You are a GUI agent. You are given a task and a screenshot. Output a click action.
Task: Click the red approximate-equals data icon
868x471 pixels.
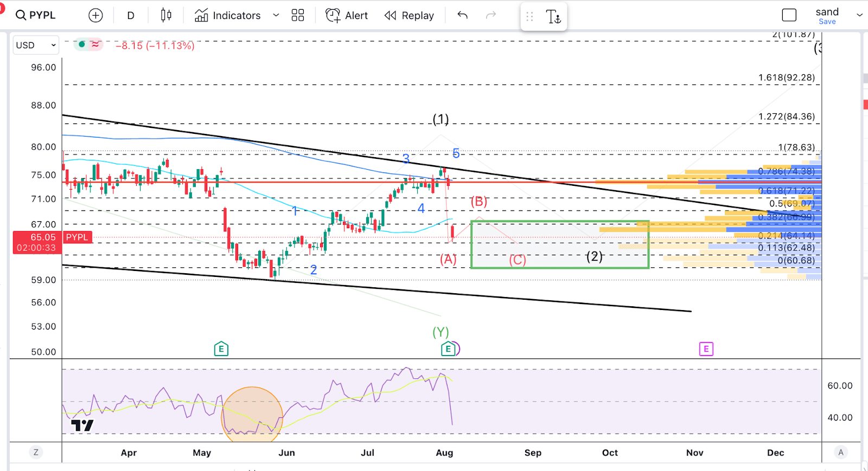click(95, 44)
